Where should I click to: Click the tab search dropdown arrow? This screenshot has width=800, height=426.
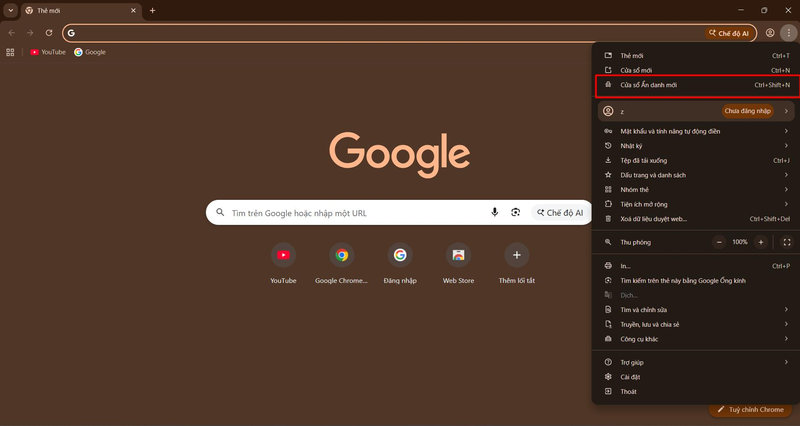coord(10,10)
